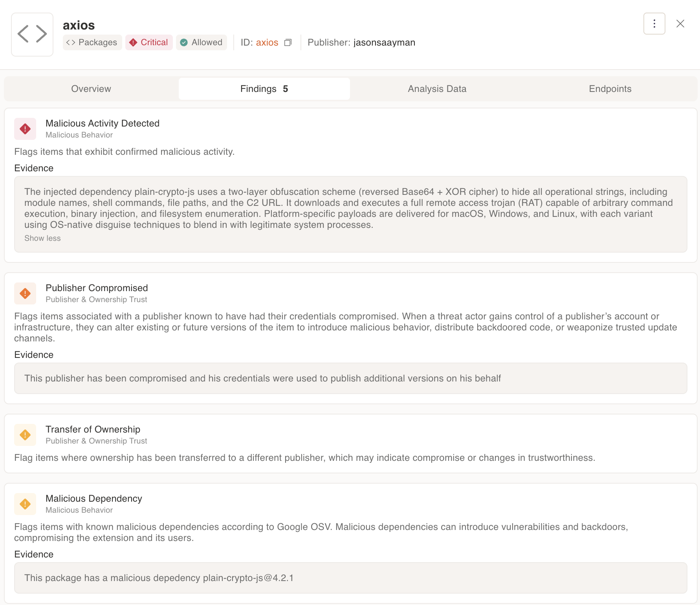The width and height of the screenshot is (700, 605).
Task: Click the large code brackets package icon
Action: pyautogui.click(x=32, y=34)
